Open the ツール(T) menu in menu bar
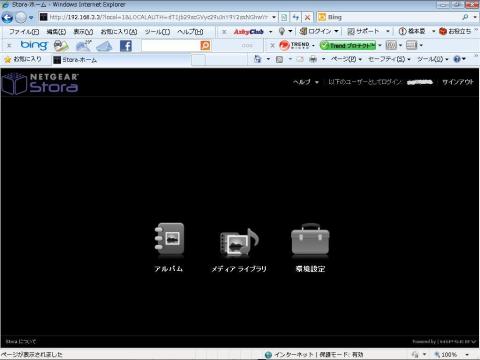The width and height of the screenshot is (480, 360). [157, 32]
